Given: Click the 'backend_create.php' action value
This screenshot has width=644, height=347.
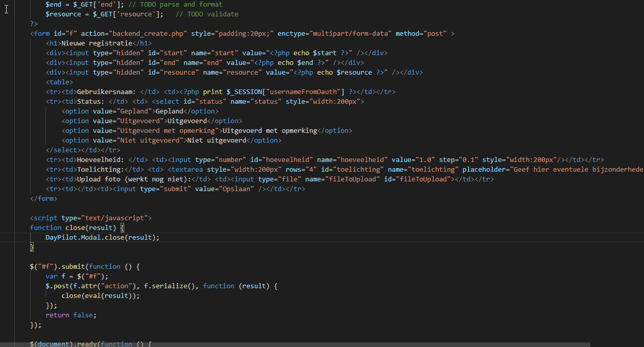Looking at the screenshot, I should pyautogui.click(x=148, y=33).
